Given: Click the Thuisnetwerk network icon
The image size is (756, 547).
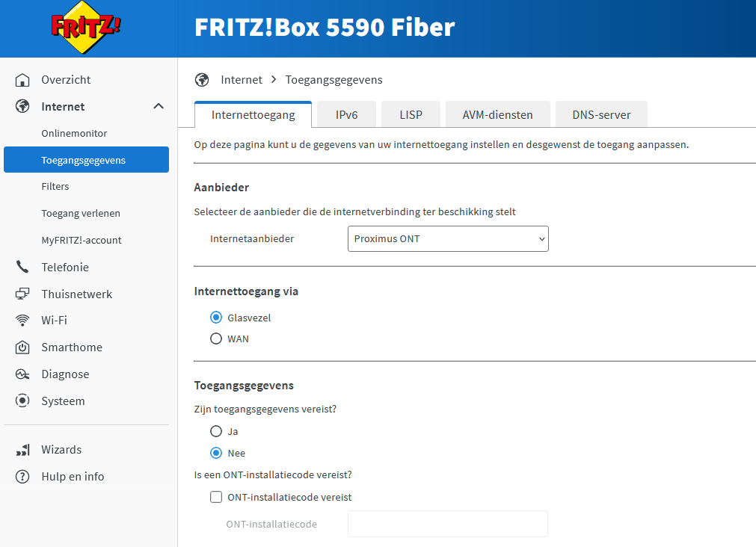Looking at the screenshot, I should (x=23, y=294).
